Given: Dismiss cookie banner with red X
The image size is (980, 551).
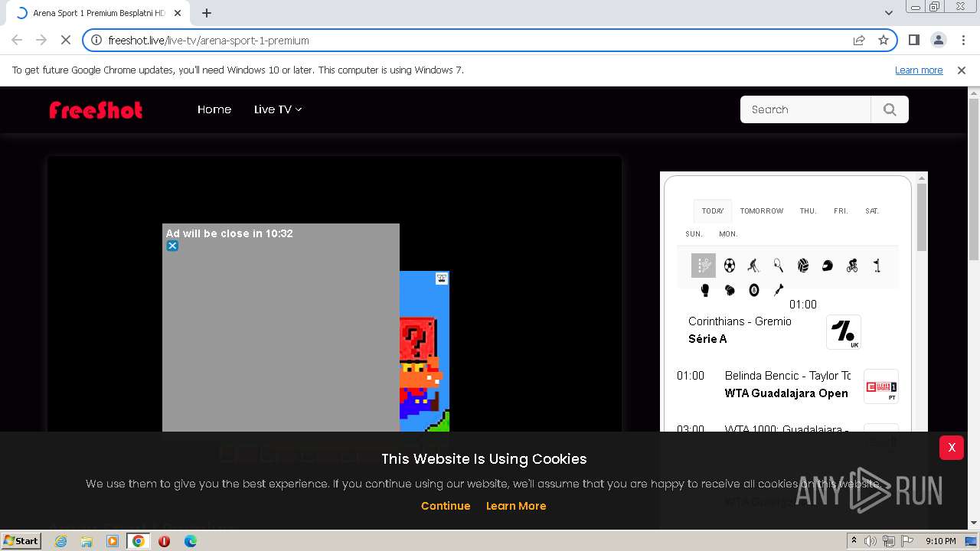Looking at the screenshot, I should pos(952,448).
